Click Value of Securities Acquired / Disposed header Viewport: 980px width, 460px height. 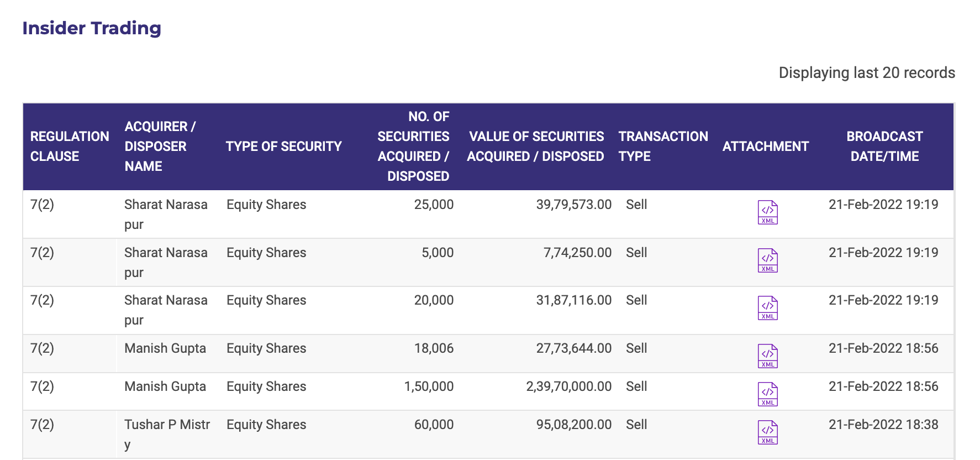535,147
